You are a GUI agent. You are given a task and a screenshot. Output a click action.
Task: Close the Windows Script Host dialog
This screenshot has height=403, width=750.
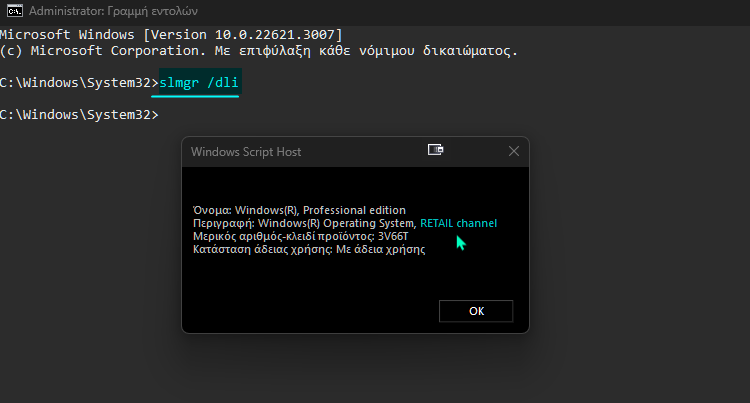514,152
